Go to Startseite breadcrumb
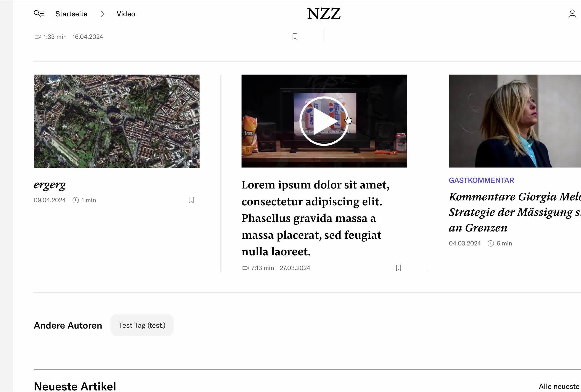581x392 pixels. (x=71, y=14)
